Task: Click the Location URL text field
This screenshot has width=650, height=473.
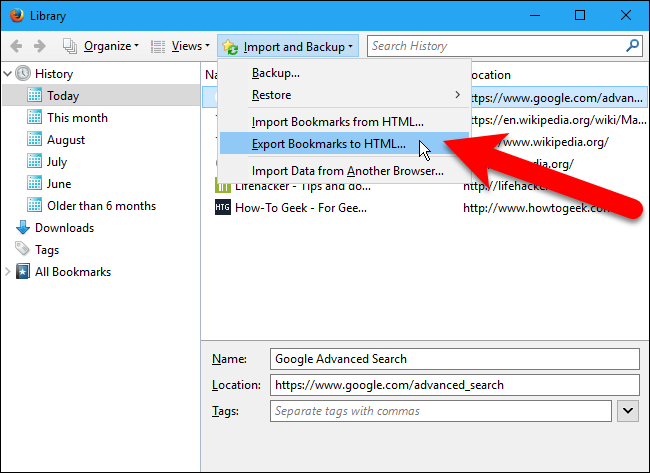Action: click(x=454, y=385)
